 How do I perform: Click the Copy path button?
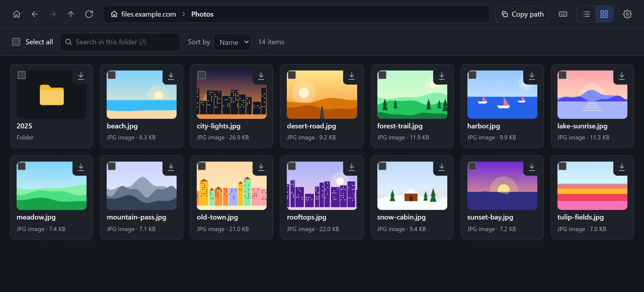tap(522, 14)
